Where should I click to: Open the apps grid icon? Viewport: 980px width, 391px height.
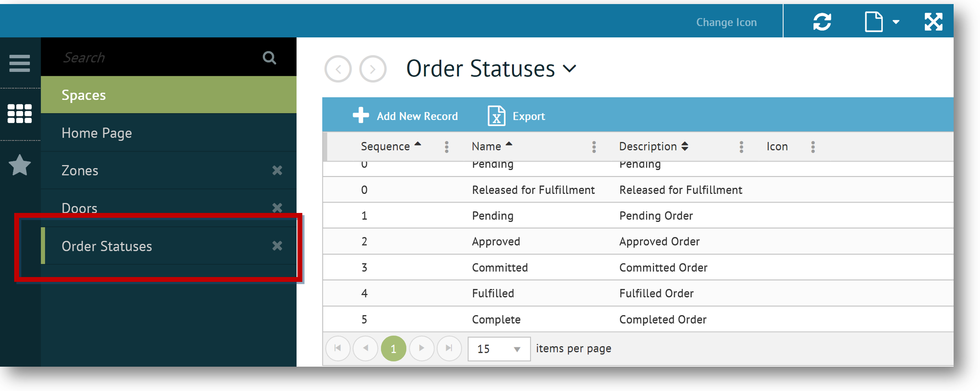(x=19, y=114)
